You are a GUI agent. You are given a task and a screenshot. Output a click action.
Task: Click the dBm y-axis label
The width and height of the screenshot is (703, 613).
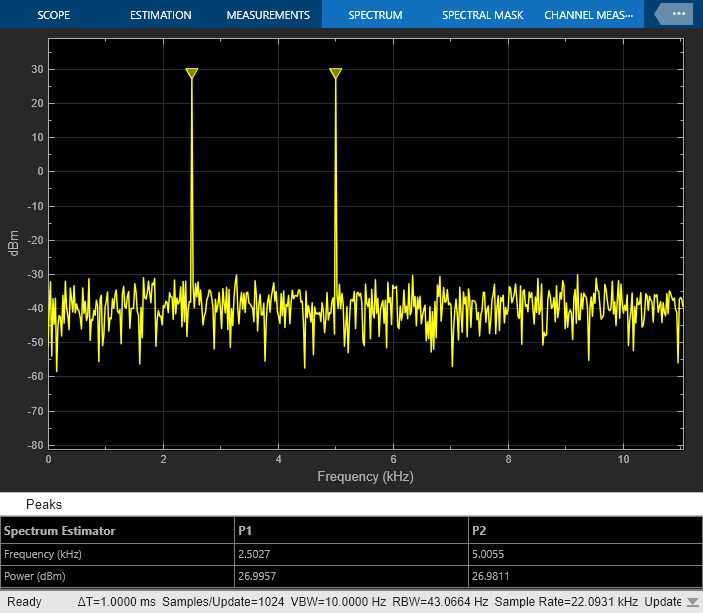[13, 245]
